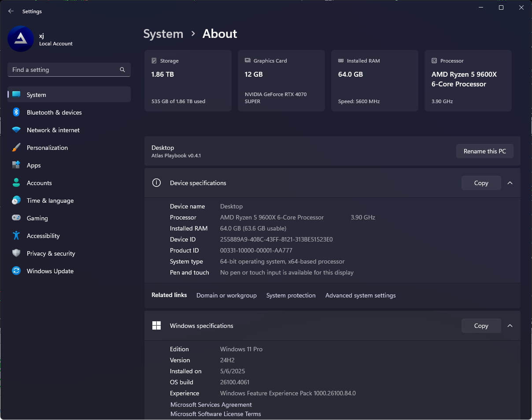Click the Privacy & security shield icon

click(x=16, y=253)
